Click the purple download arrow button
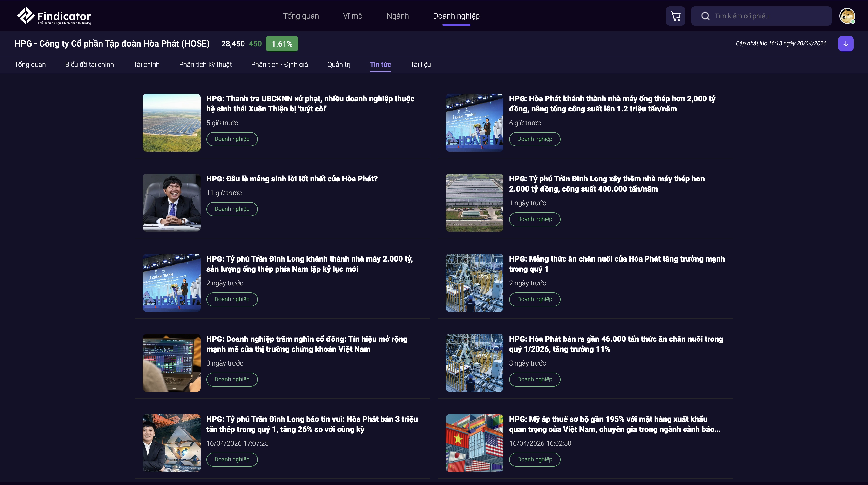The image size is (868, 485). [x=845, y=43]
